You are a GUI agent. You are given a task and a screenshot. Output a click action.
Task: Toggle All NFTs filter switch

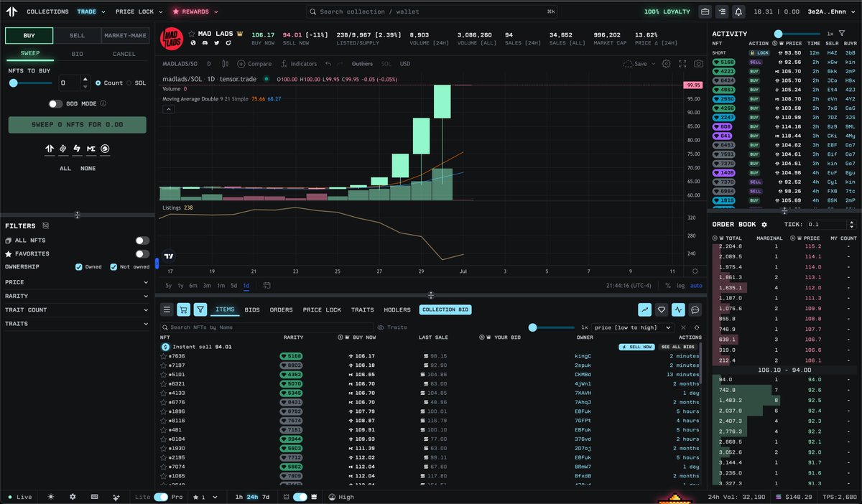coord(142,241)
